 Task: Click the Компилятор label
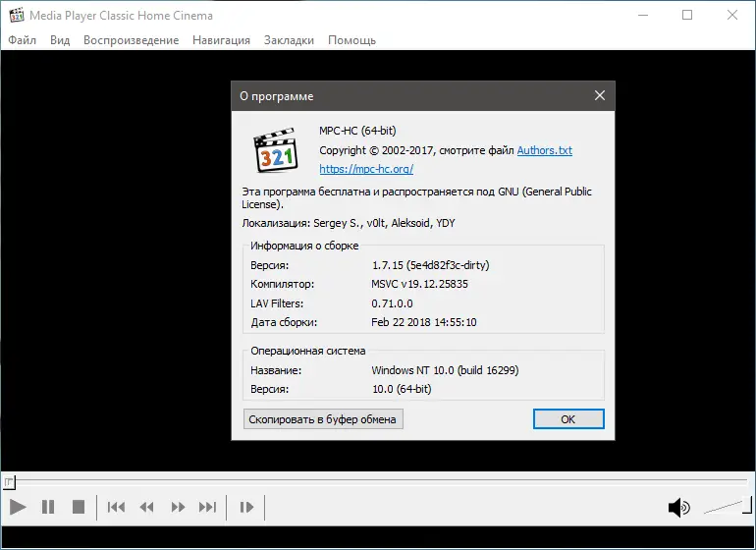[282, 284]
